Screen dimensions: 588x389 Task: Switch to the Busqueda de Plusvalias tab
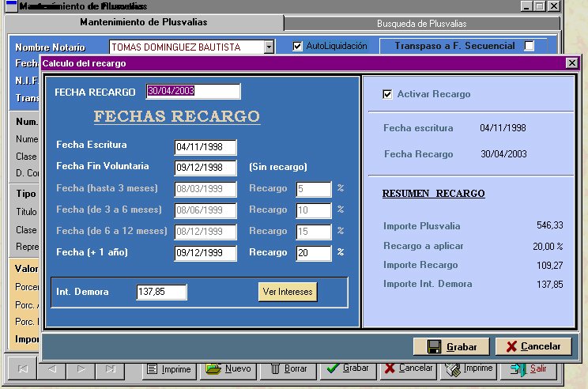[422, 24]
